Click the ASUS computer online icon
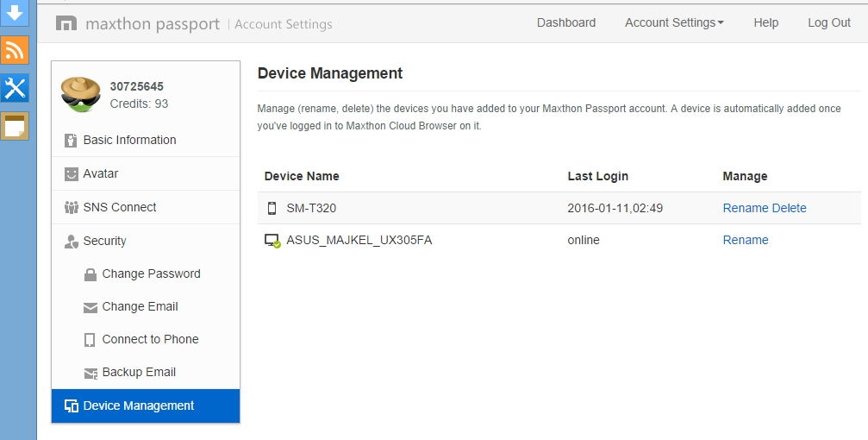Viewport: 868px width, 440px height. 272,241
